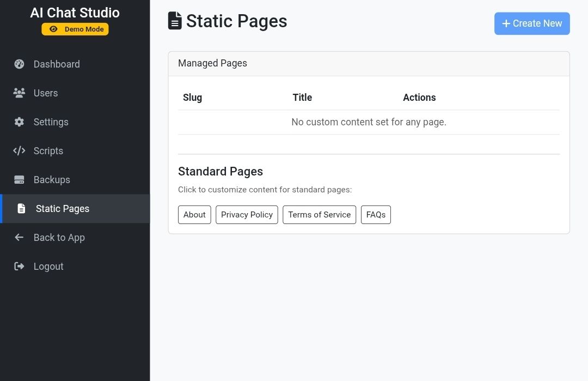
Task: Click the Users group icon
Action: tap(19, 93)
